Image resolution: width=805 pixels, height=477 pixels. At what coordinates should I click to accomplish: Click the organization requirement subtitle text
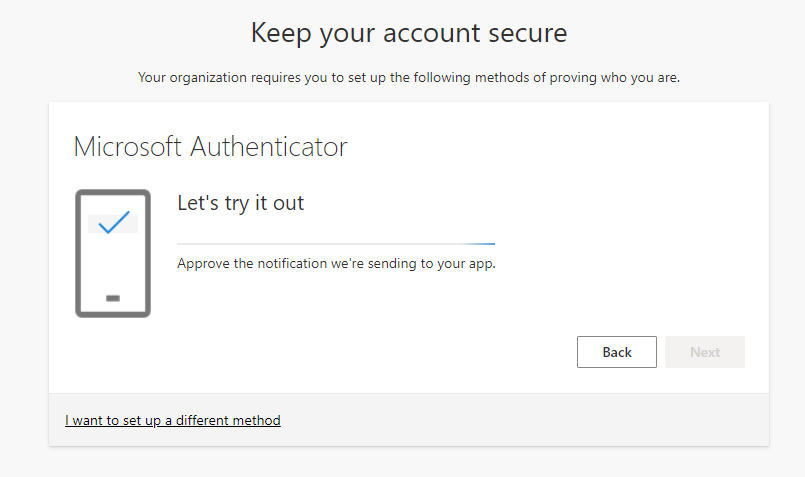(x=409, y=78)
